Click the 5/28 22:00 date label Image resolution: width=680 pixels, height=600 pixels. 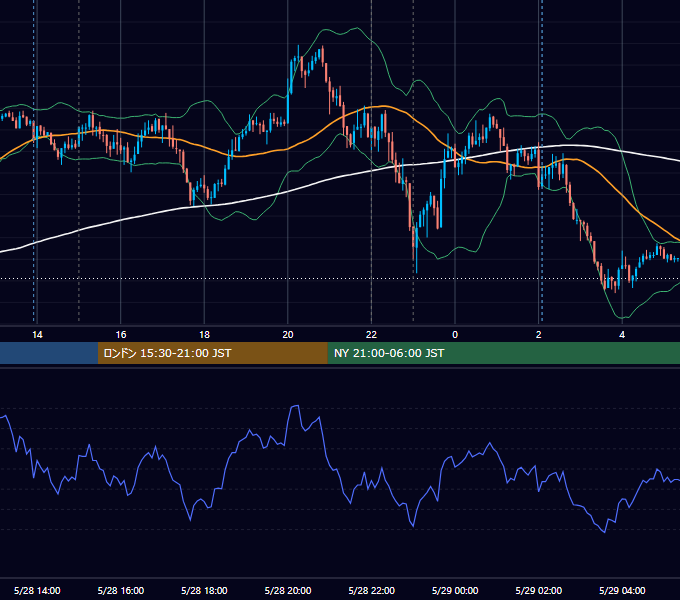point(372,590)
